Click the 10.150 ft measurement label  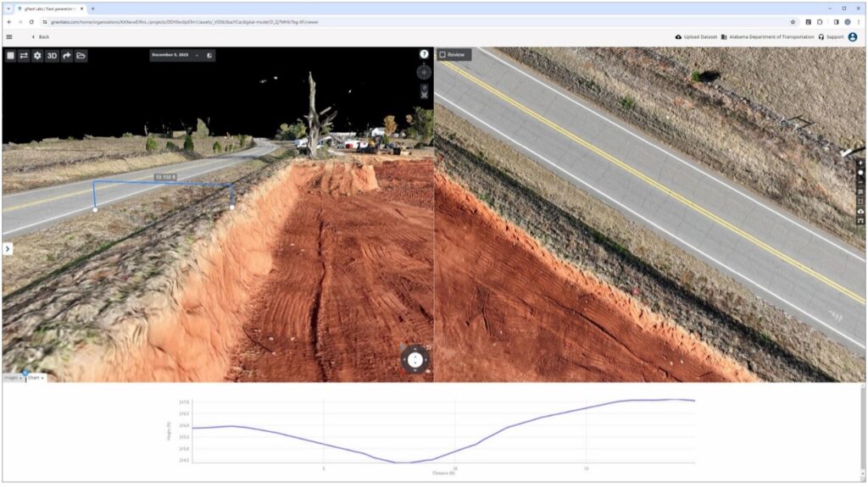click(x=165, y=177)
